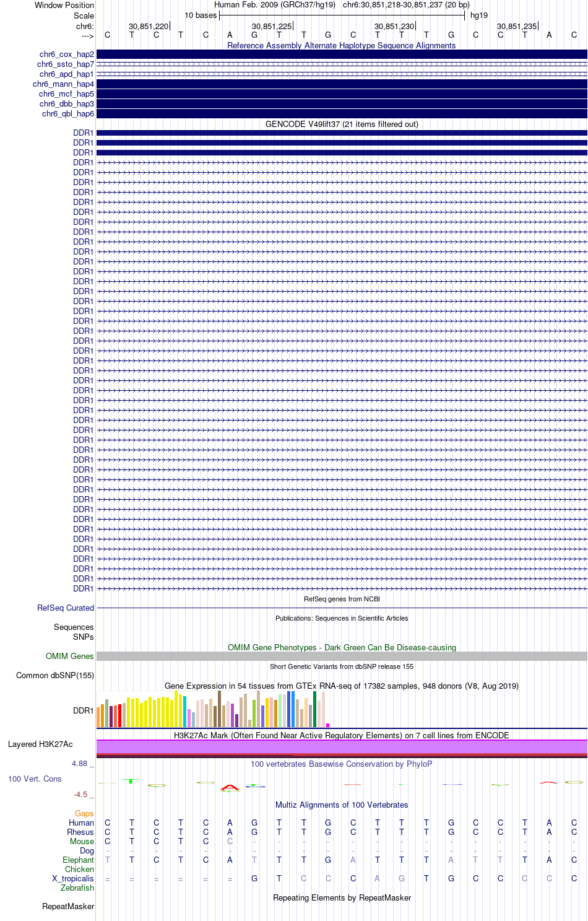
Task: Open Short Genetic Variants from dbSNP title
Action: [342, 666]
